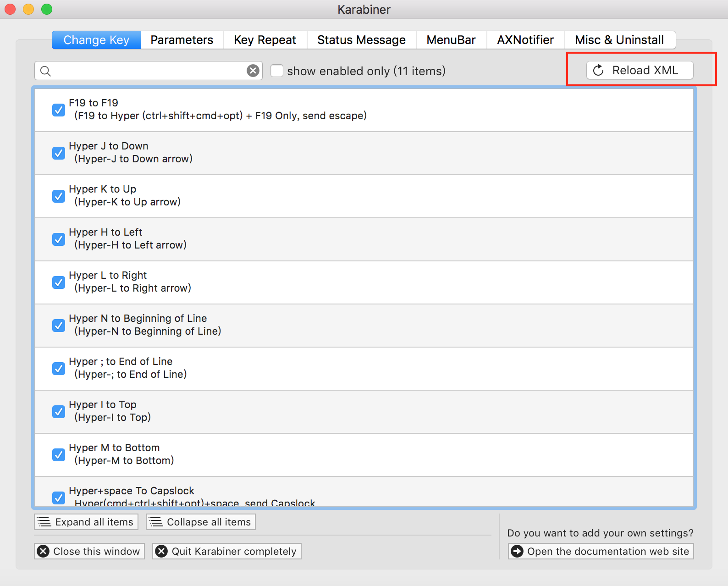Select '(Hyper-M to Bottom)' text

(124, 460)
